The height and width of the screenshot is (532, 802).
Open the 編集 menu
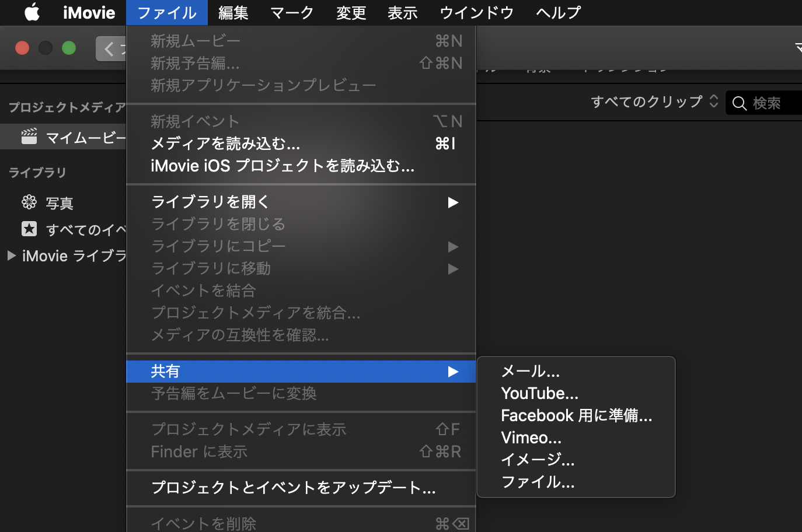point(233,12)
